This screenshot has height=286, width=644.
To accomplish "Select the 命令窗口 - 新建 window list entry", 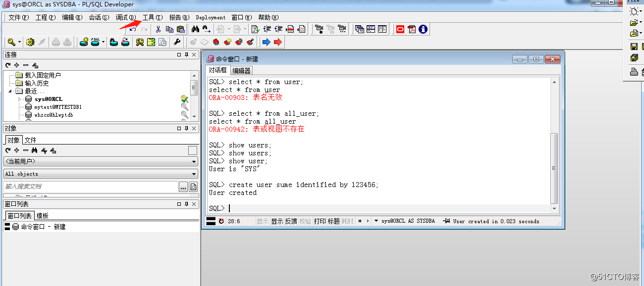I will (x=43, y=227).
